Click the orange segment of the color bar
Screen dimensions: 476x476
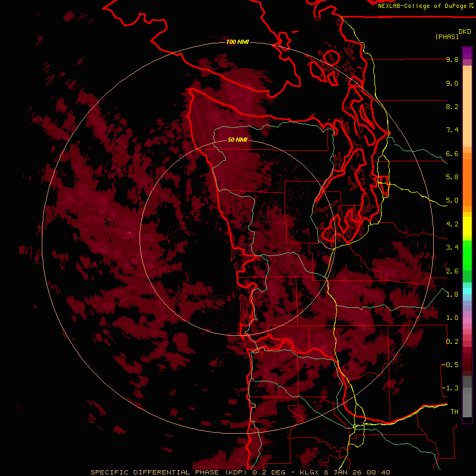click(467, 182)
